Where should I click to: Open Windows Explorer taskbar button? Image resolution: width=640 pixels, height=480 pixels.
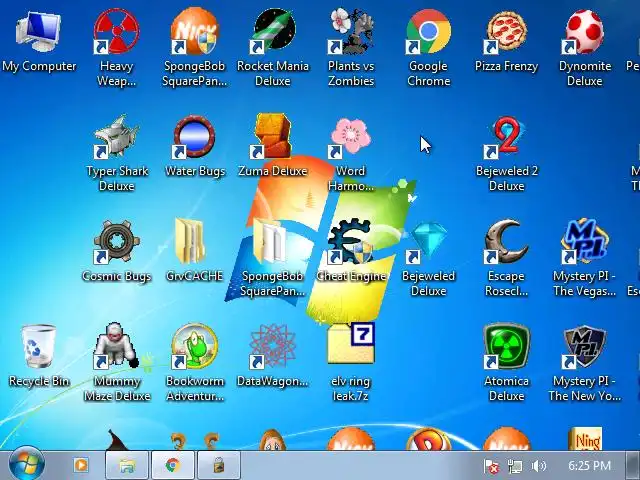[x=127, y=465]
